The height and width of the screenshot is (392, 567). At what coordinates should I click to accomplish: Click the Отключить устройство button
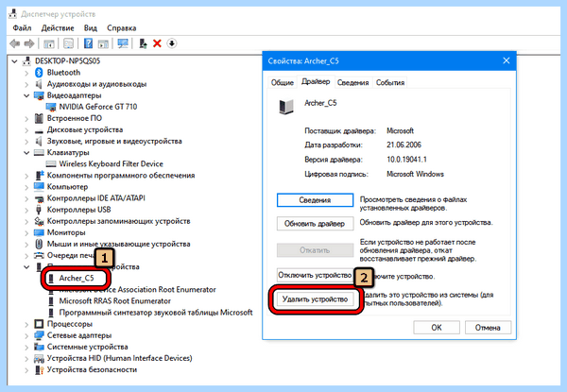tap(315, 275)
